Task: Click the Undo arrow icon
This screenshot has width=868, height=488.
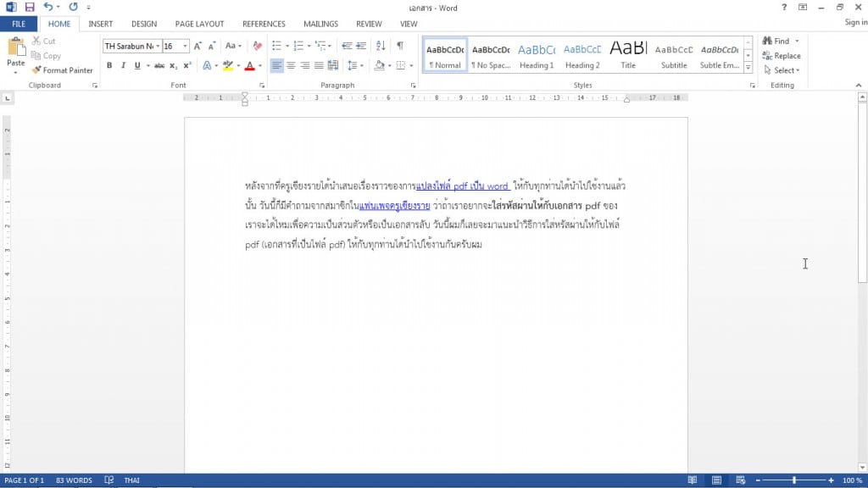Action: (x=48, y=7)
